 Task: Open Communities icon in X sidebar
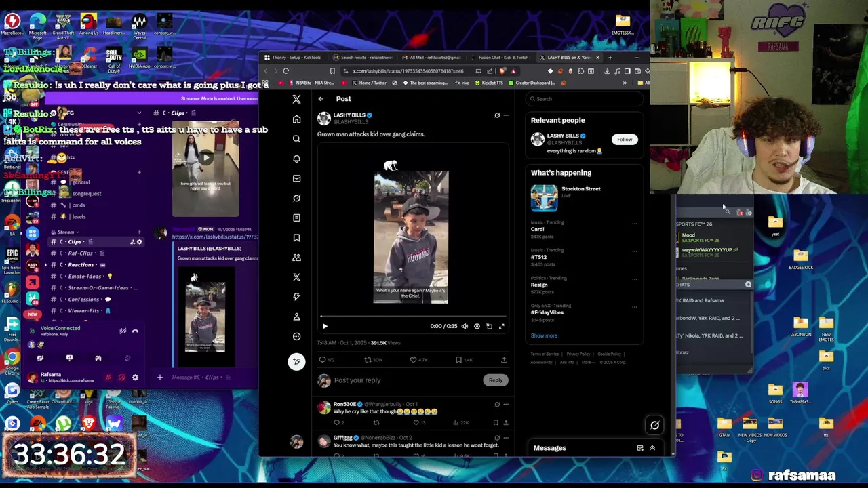296,258
